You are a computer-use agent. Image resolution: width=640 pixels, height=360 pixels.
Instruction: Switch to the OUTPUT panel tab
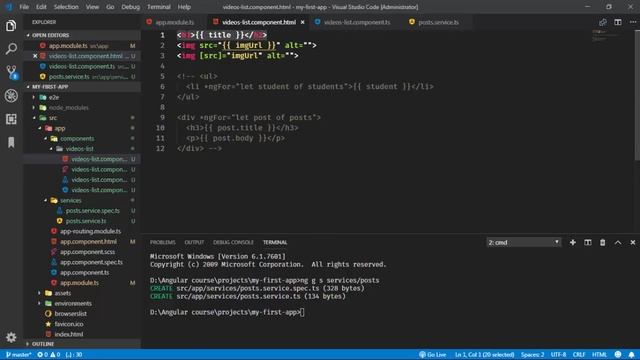point(194,242)
